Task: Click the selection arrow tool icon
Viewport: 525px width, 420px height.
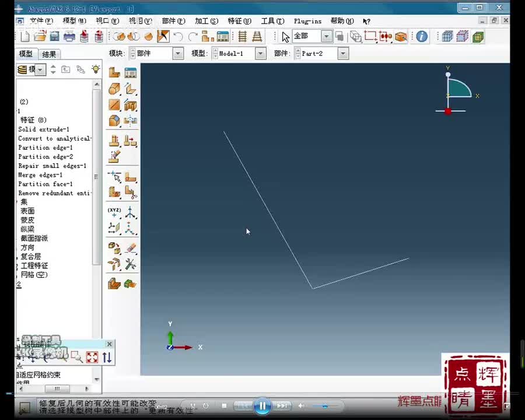Action: (x=285, y=37)
